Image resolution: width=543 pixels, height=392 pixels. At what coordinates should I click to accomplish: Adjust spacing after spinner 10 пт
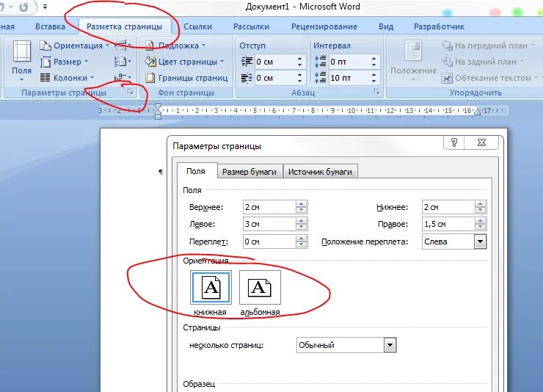pyautogui.click(x=373, y=78)
